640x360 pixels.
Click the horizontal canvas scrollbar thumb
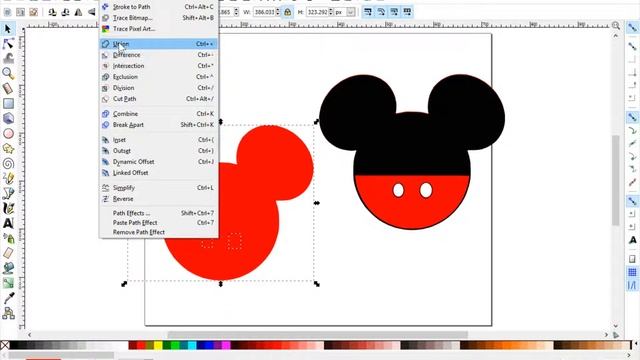click(x=318, y=335)
